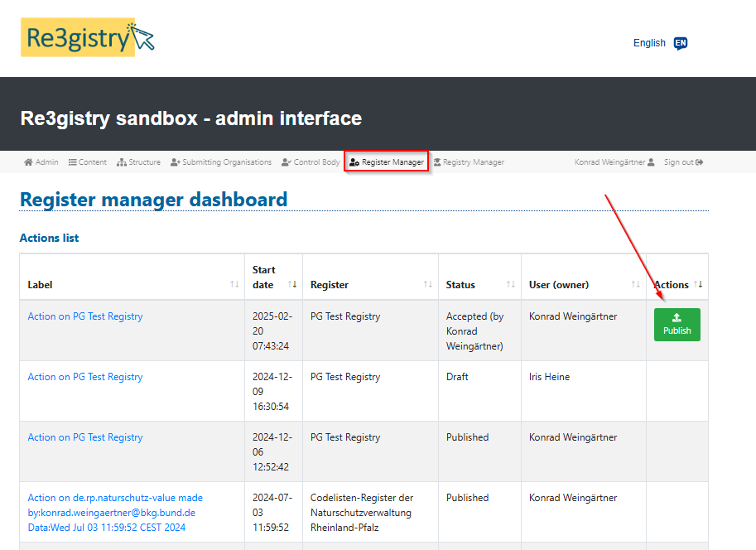Navigate to Control Body section
The width and height of the screenshot is (756, 550).
[x=311, y=162]
